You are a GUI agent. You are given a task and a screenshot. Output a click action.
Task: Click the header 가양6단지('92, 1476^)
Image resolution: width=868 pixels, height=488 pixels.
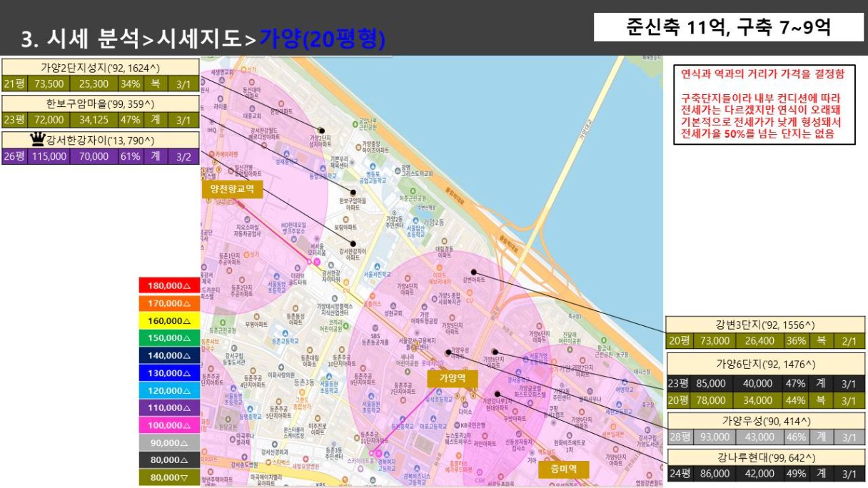[x=765, y=365]
